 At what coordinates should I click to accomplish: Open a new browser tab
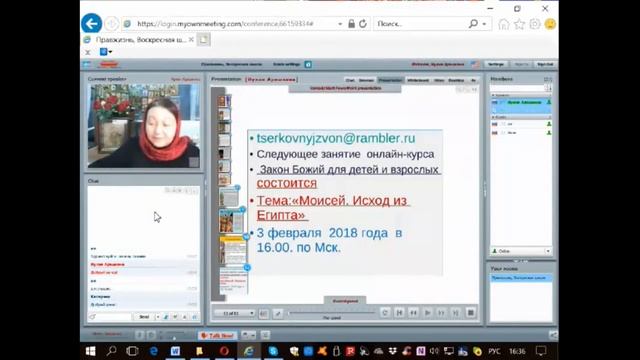[x=204, y=40]
